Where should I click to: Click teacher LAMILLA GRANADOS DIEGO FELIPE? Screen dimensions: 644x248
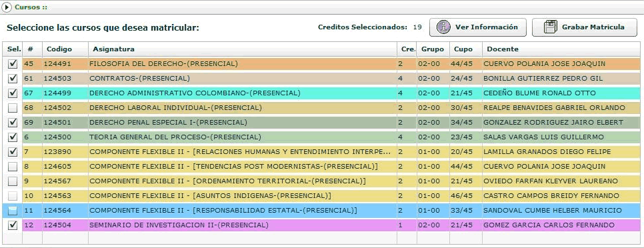[x=547, y=152]
